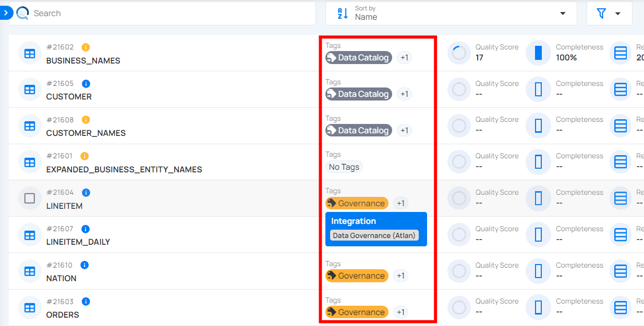The width and height of the screenshot is (644, 326).
Task: Click the sort A-Z icon in Sort by control
Action: coord(342,13)
